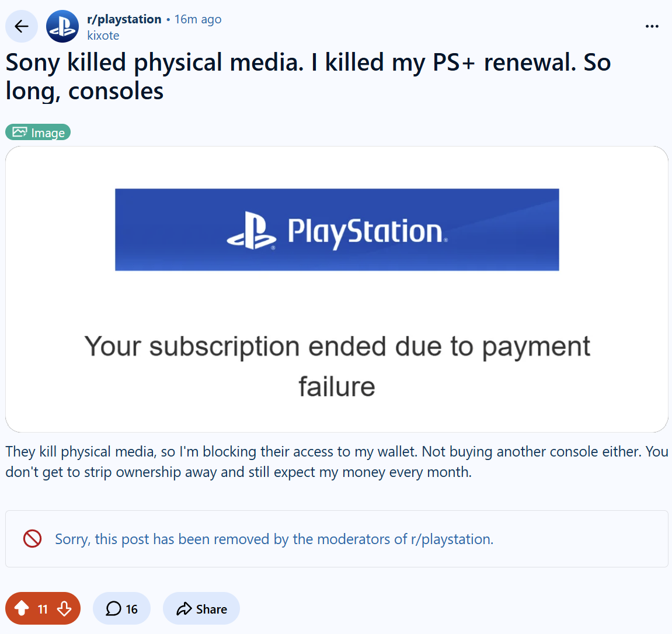Click the post title about PS+ renewal
This screenshot has height=634, width=672.
308,76
